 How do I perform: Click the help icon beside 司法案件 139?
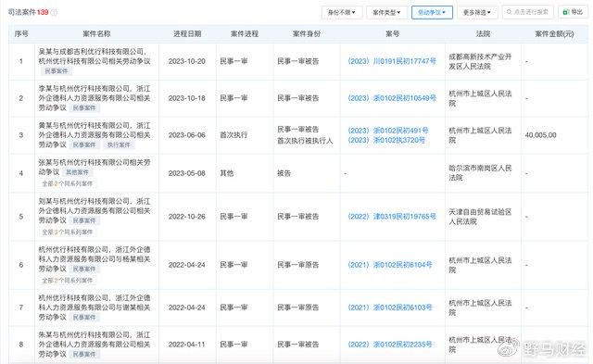coord(54,12)
